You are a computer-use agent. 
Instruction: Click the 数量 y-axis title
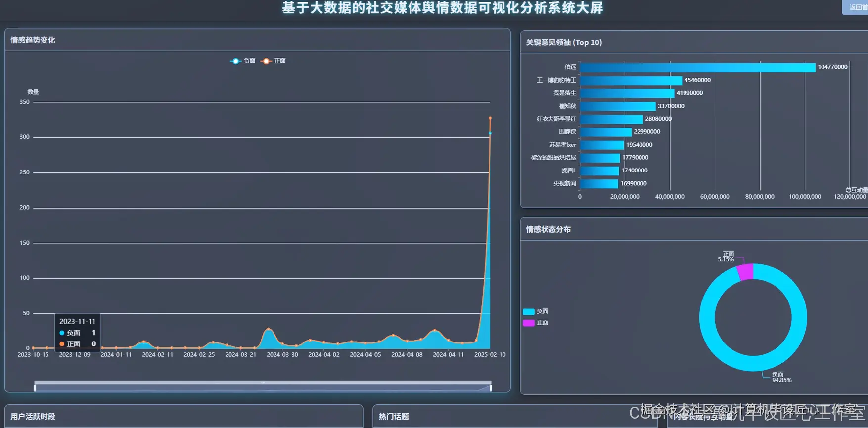point(33,92)
